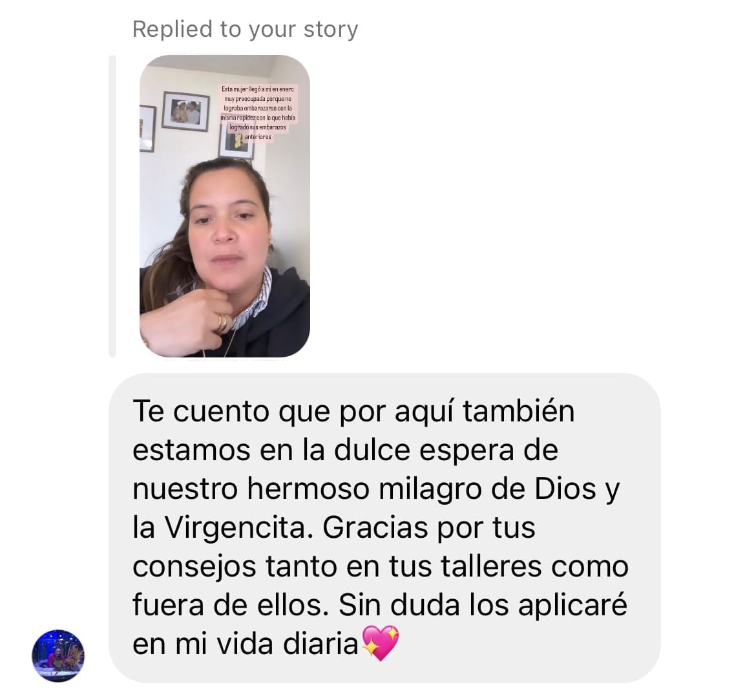756x700 pixels.
Task: Click the text "en mi vida diaria"
Action: [246, 644]
